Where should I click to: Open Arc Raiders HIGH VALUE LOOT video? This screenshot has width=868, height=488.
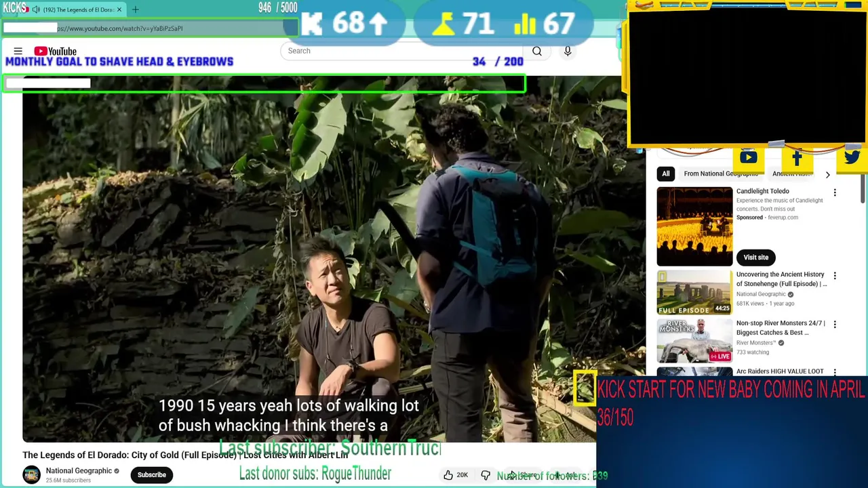pos(780,371)
